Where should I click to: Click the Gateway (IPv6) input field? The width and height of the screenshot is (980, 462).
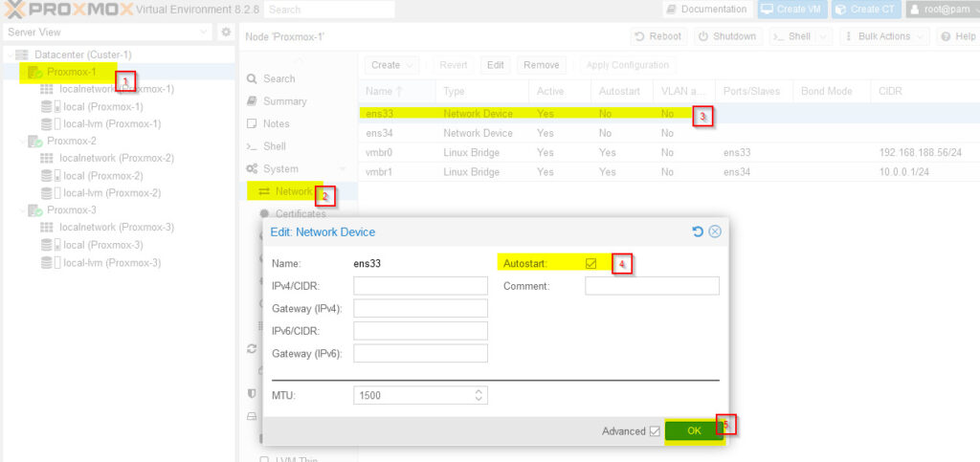(421, 353)
